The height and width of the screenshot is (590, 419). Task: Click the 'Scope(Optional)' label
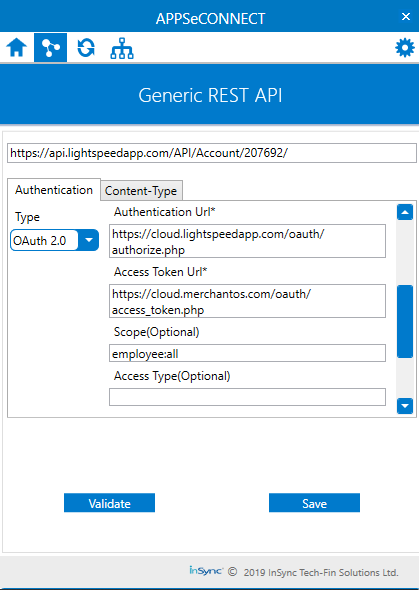[x=156, y=332]
